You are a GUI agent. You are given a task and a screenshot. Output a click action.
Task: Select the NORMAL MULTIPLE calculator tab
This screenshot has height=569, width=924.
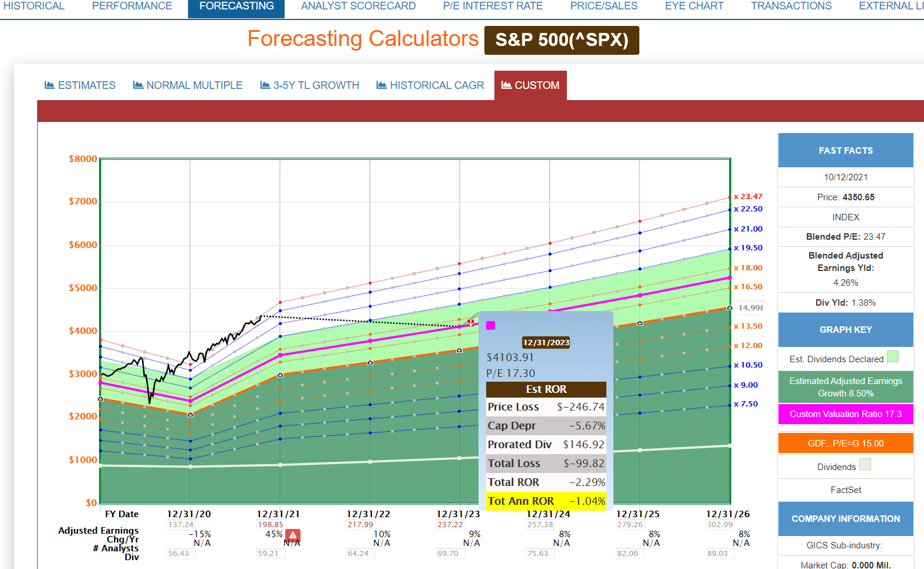coord(188,85)
